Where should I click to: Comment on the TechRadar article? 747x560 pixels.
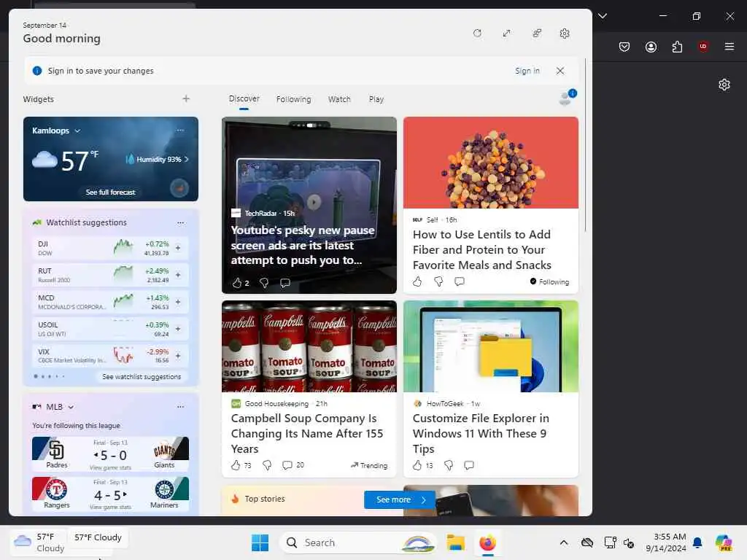[x=285, y=283]
